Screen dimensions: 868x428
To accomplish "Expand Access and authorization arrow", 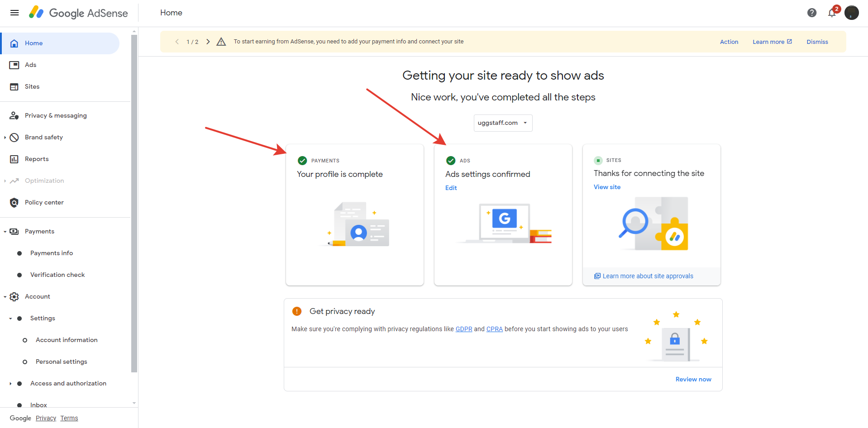I will 10,384.
